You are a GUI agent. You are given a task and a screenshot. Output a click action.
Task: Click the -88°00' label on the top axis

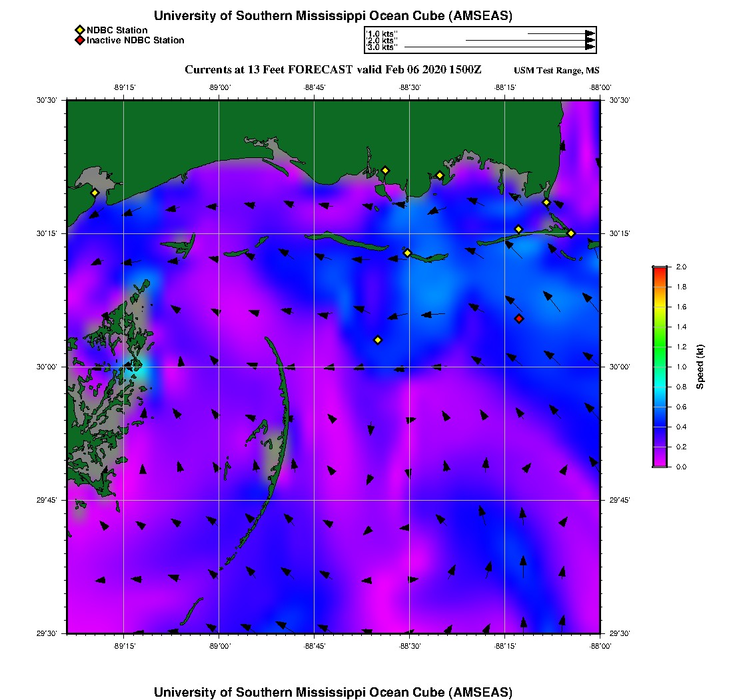click(x=600, y=87)
